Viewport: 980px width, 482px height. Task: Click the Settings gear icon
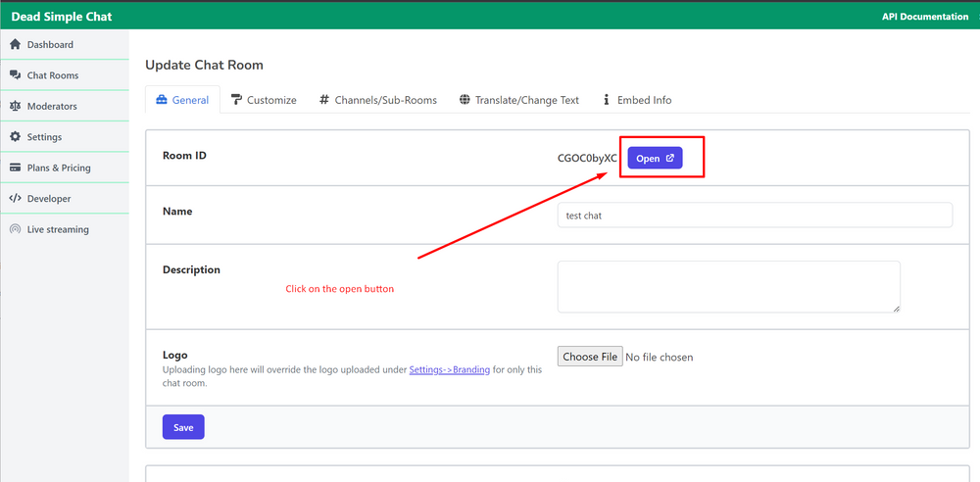click(15, 137)
